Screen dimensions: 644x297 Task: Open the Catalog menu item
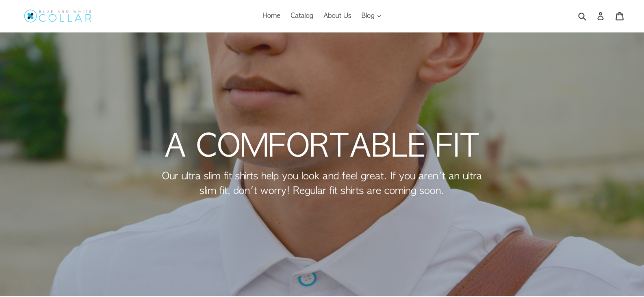(302, 16)
